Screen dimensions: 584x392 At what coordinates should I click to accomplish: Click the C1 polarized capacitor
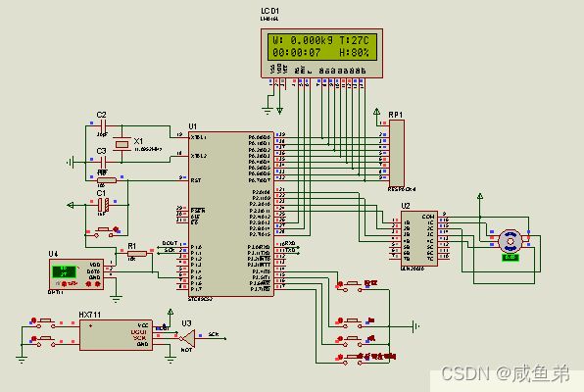[x=103, y=205]
